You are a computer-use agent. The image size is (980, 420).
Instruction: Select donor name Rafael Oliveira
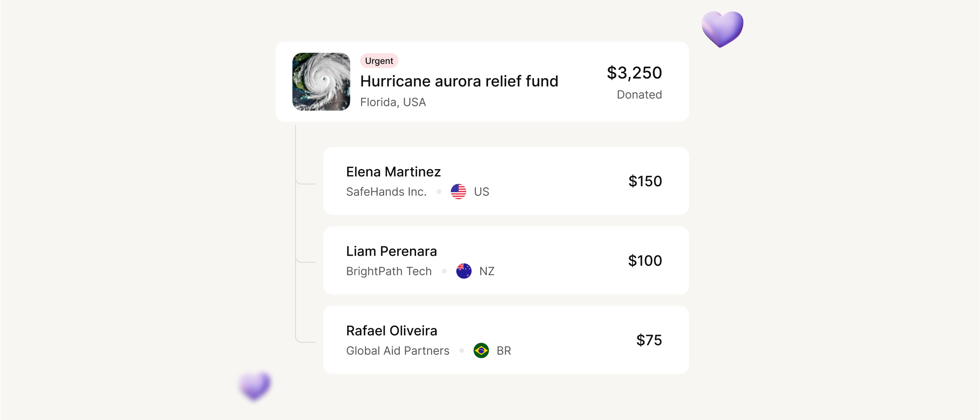tap(391, 331)
